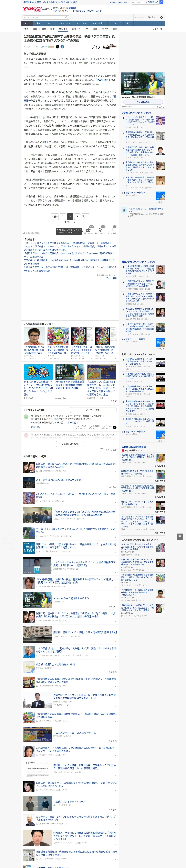The width and height of the screenshot is (186, 868).
Task: Click コメントを書く button
Action: 93,410
